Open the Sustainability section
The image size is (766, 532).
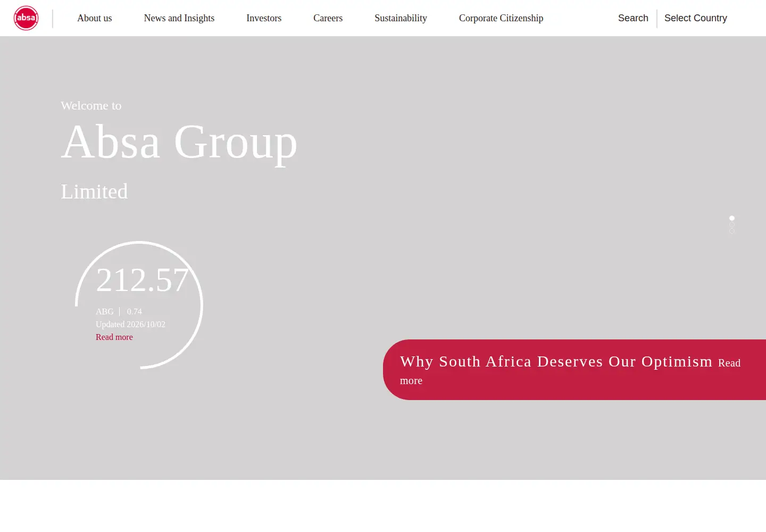(401, 18)
